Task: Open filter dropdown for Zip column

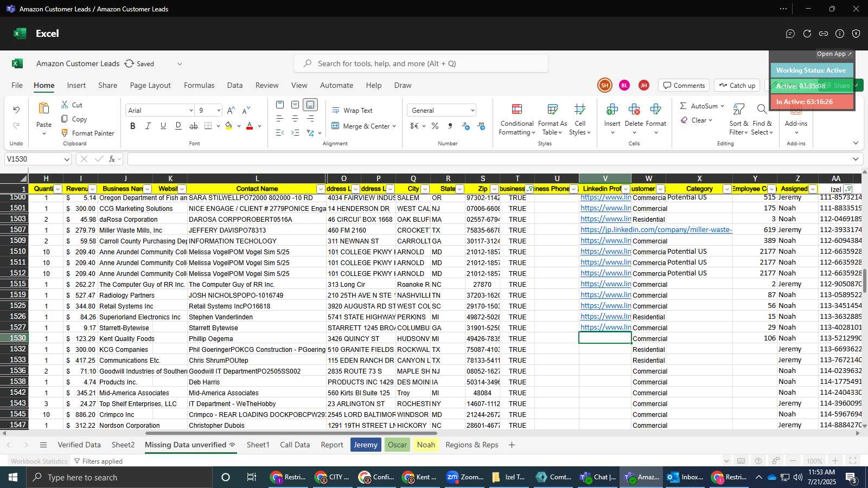Action: [x=494, y=189]
